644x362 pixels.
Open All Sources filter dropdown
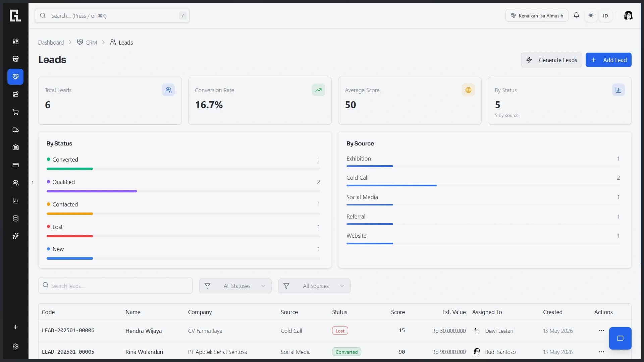[x=314, y=286]
